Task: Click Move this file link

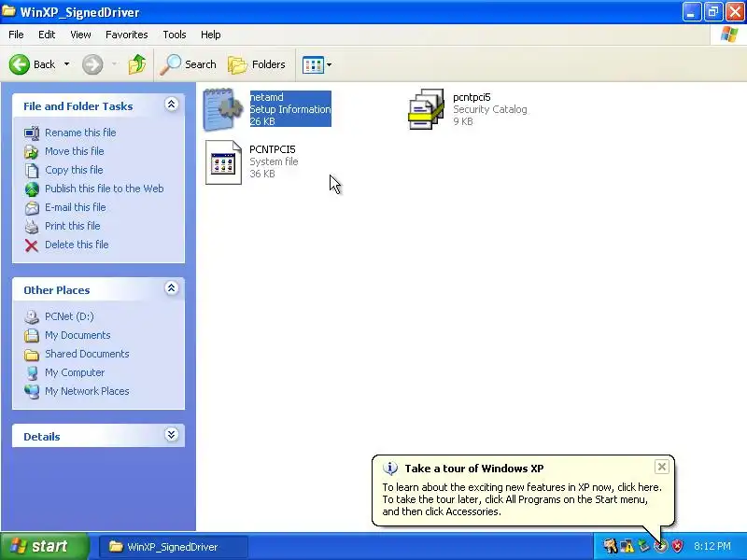Action: coord(75,151)
